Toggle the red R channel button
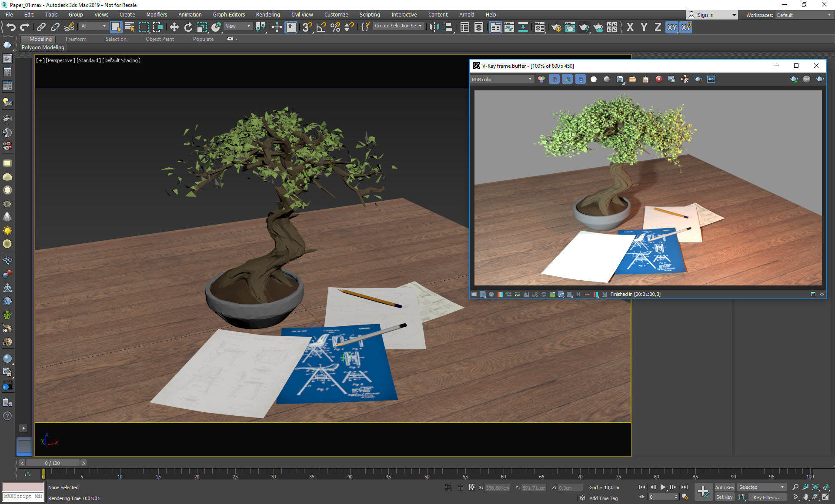Screen dimensions: 835x504 click(x=554, y=79)
